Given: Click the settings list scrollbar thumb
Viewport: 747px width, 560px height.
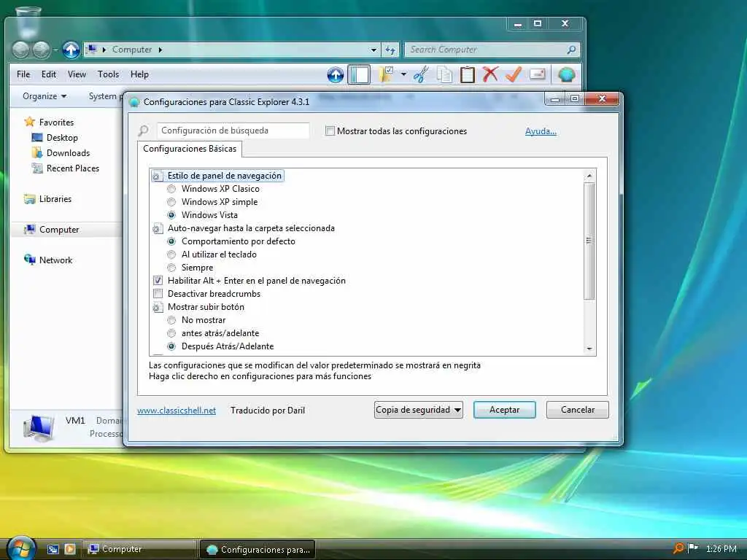Looking at the screenshot, I should pos(589,241).
